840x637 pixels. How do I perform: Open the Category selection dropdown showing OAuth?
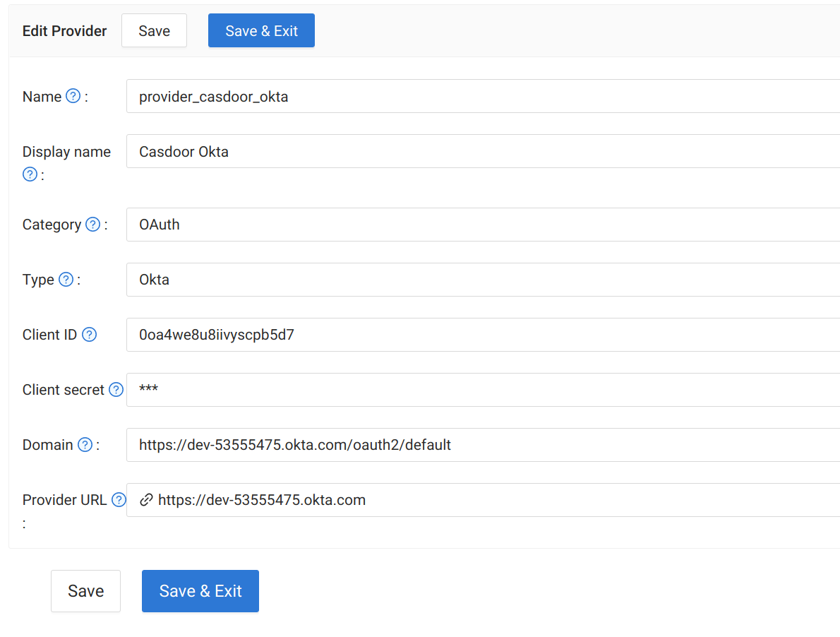(424, 224)
